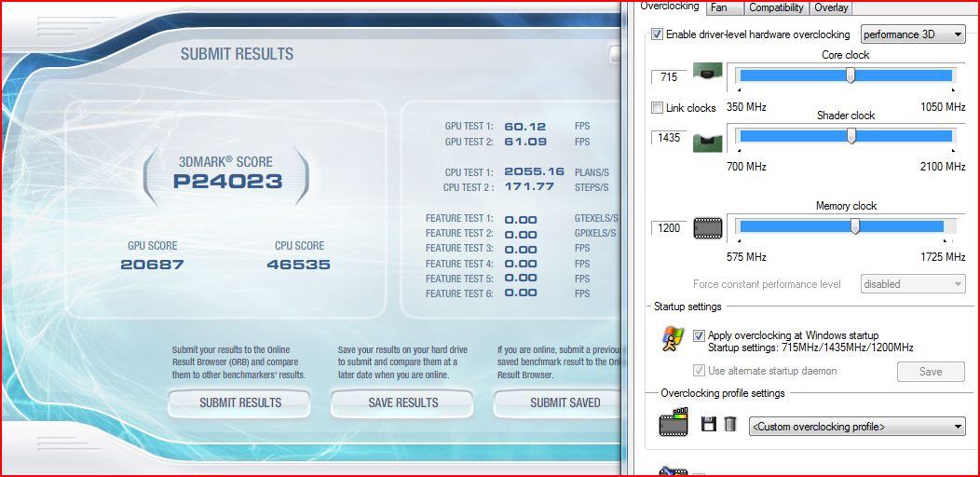Viewport: 980px width, 477px height.
Task: Click the SUBMIT RESULTS button in 3DMark
Action: (x=240, y=402)
